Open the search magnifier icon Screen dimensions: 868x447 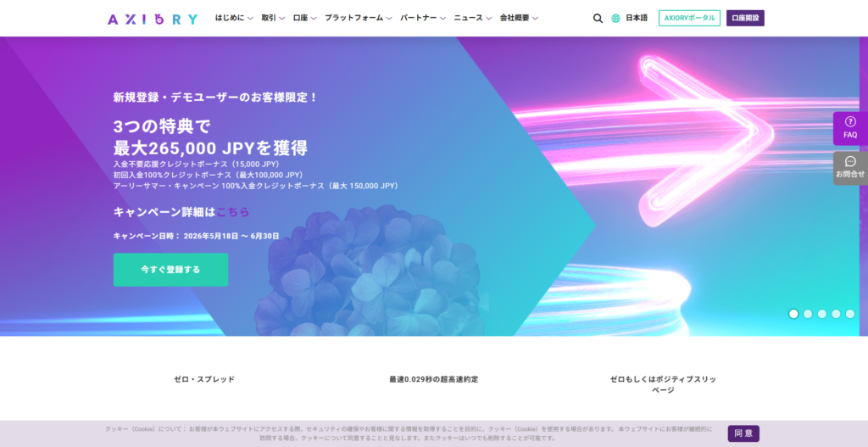598,19
